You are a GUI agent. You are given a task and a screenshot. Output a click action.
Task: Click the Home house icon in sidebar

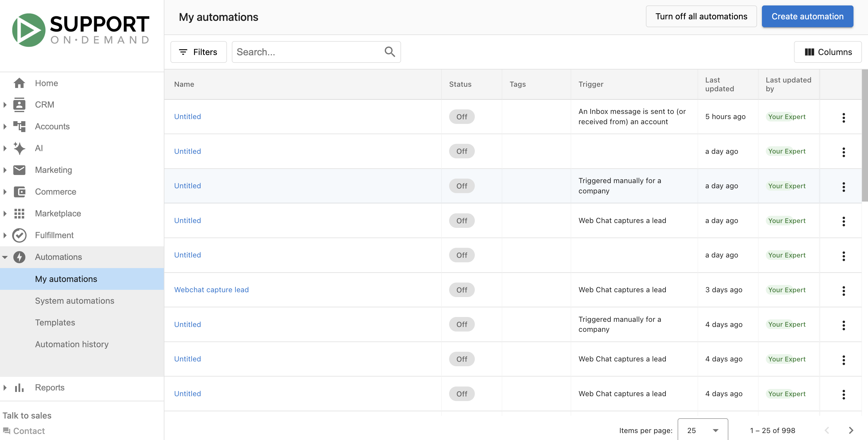tap(19, 83)
